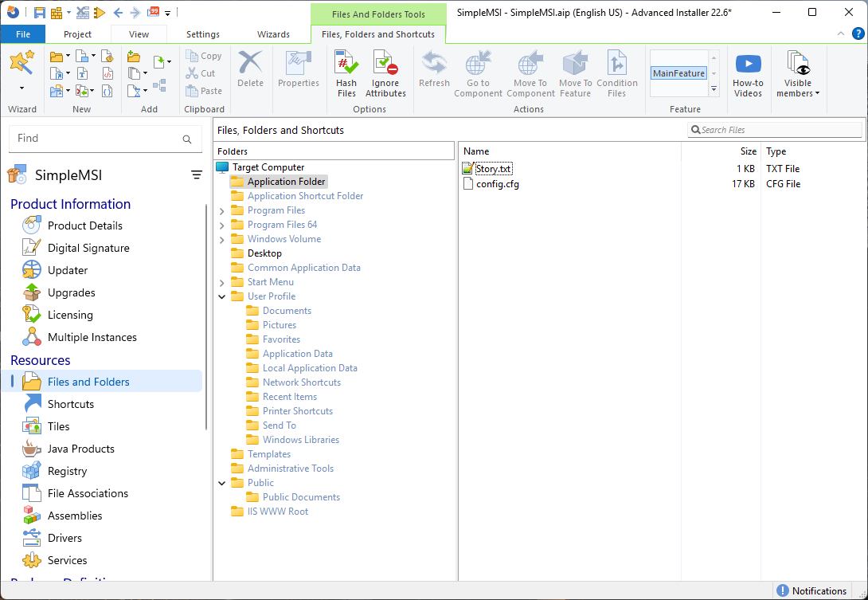This screenshot has width=868, height=600.
Task: Click the Cut button
Action: [x=201, y=73]
